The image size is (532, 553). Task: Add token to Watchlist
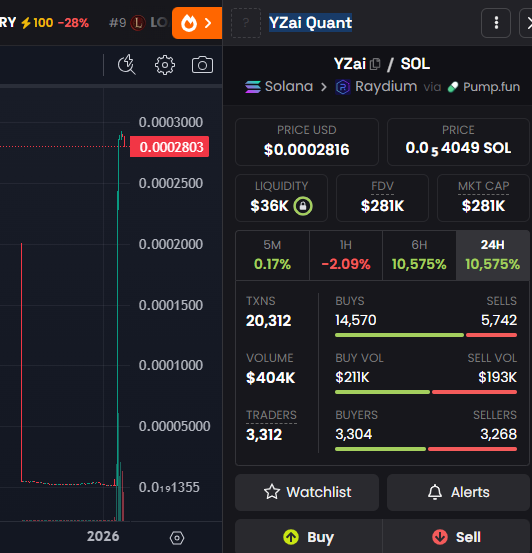point(307,492)
